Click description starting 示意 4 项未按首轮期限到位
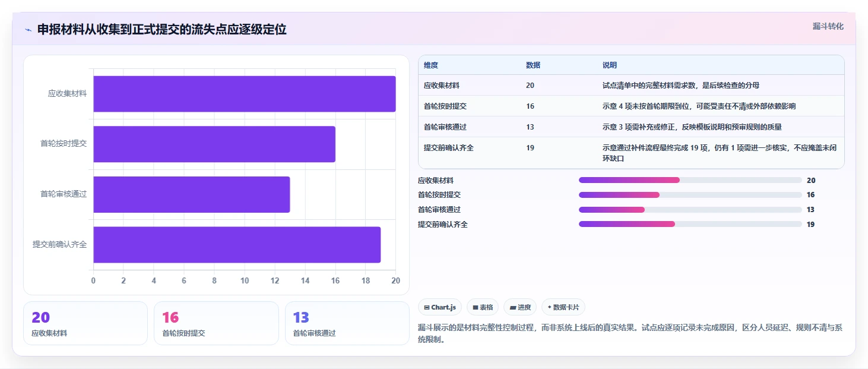 (x=699, y=106)
